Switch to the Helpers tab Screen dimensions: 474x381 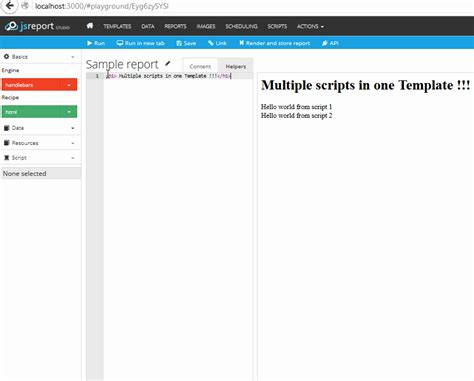(236, 66)
